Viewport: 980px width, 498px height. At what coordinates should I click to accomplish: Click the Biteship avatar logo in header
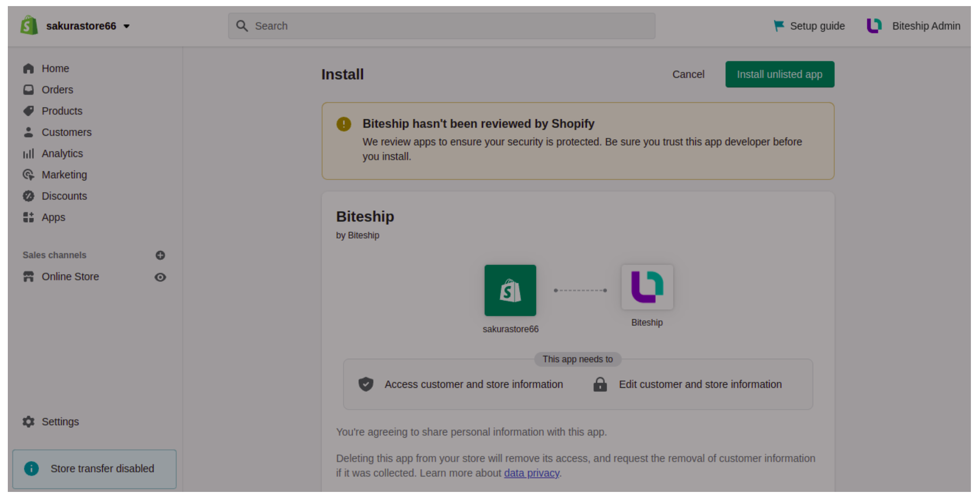[x=874, y=26]
